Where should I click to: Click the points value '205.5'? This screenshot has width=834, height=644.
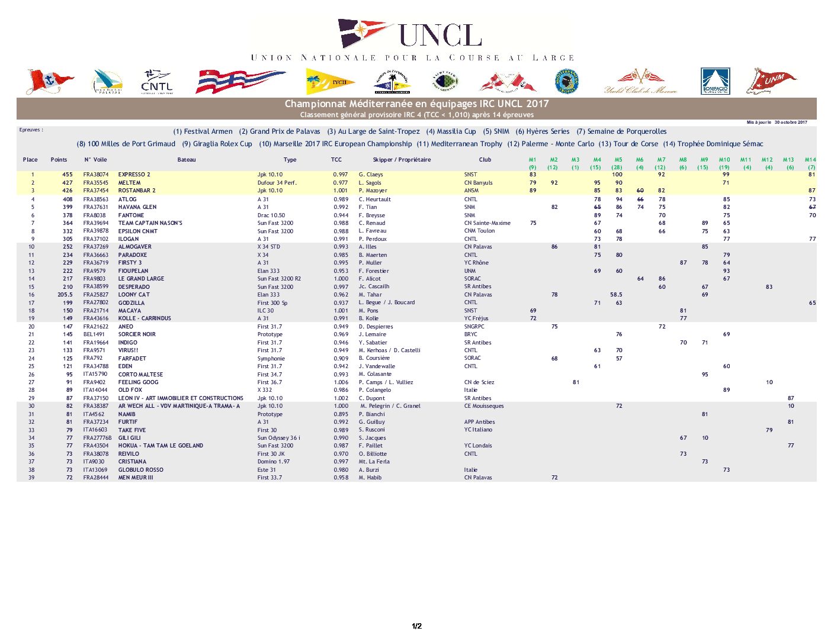coord(65,295)
